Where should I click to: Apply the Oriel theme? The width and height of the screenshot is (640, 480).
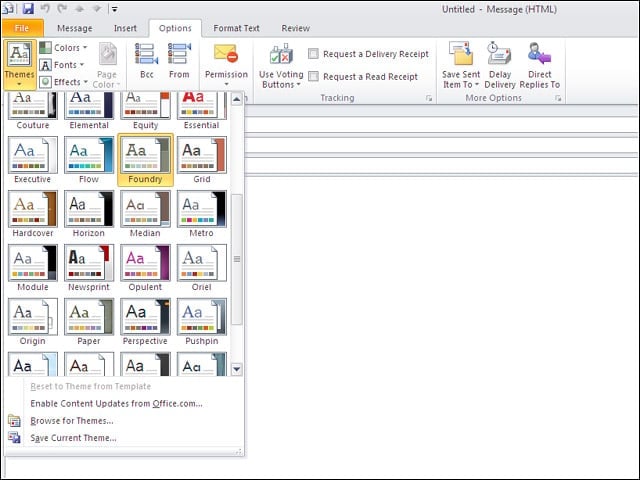pyautogui.click(x=201, y=268)
